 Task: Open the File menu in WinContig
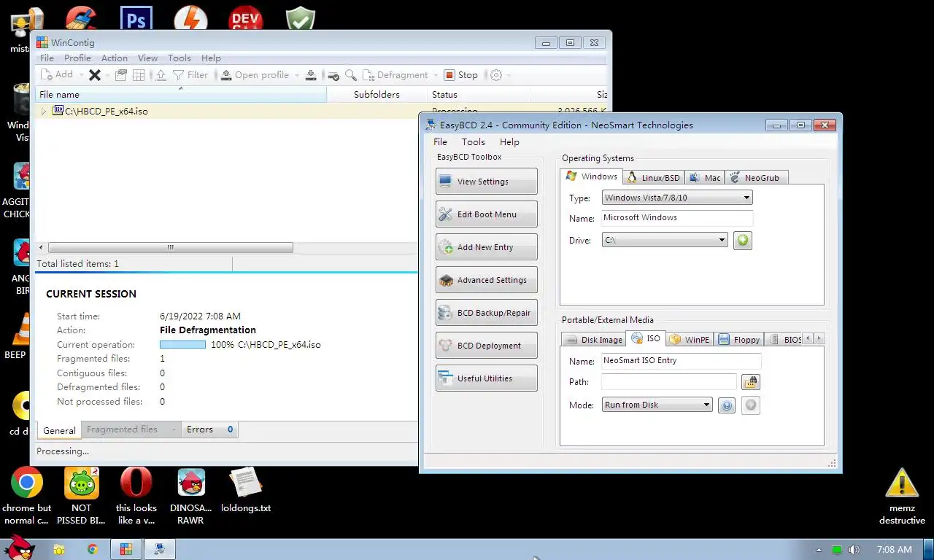click(47, 58)
